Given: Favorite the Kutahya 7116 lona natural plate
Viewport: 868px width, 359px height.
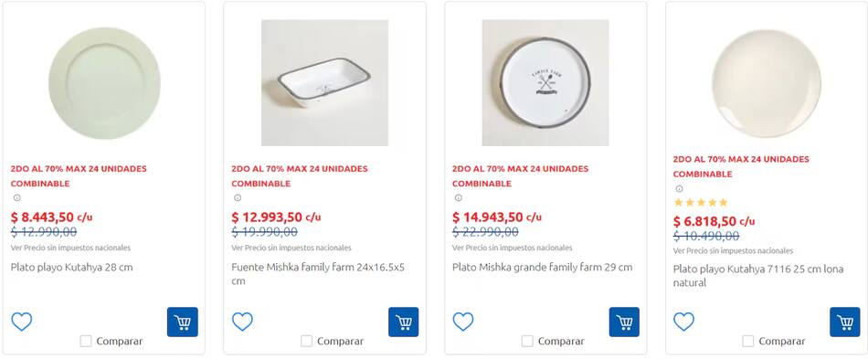Looking at the screenshot, I should pyautogui.click(x=683, y=322).
